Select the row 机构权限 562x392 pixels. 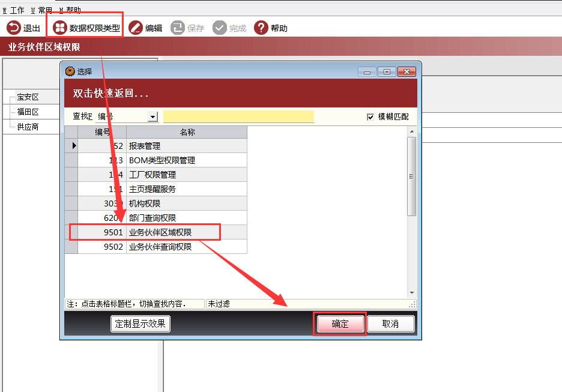156,204
